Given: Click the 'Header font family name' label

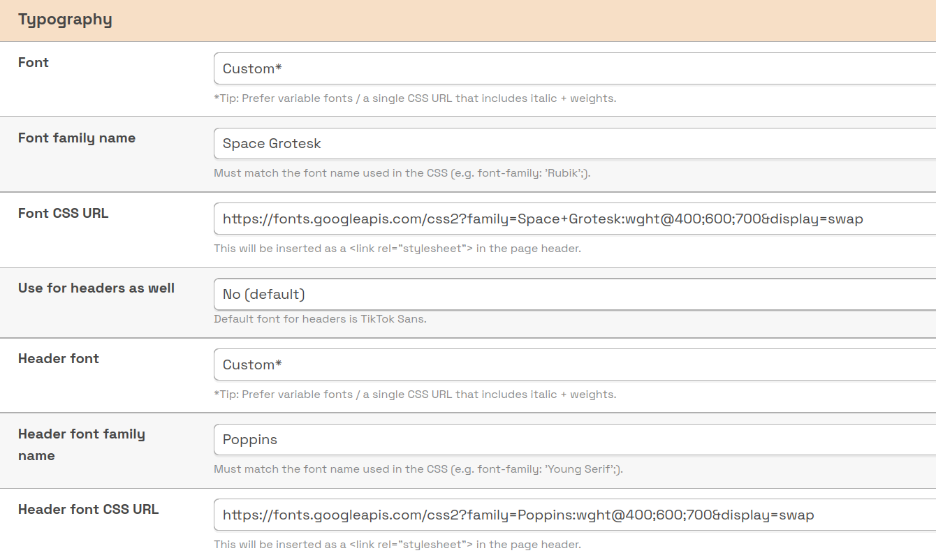Looking at the screenshot, I should 82,445.
